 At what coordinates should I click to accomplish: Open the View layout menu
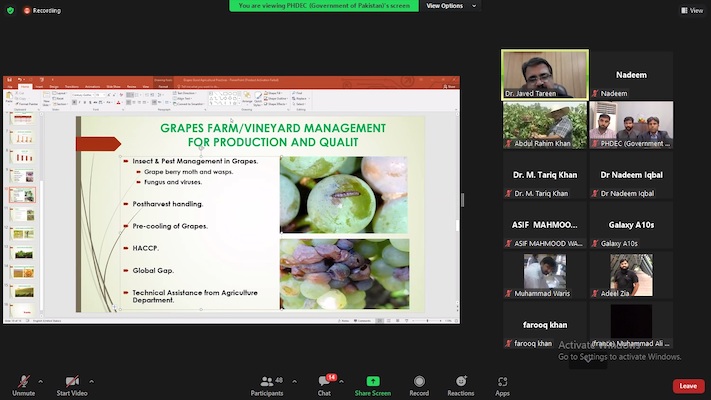691,10
